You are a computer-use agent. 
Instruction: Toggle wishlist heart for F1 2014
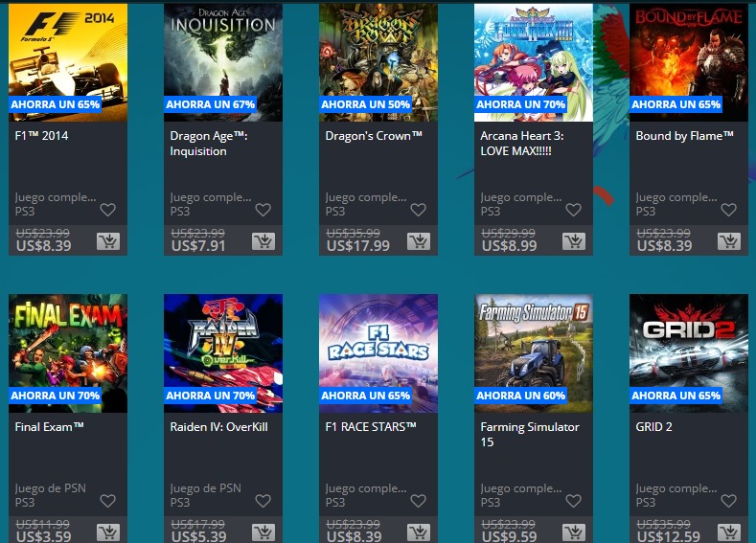point(107,210)
